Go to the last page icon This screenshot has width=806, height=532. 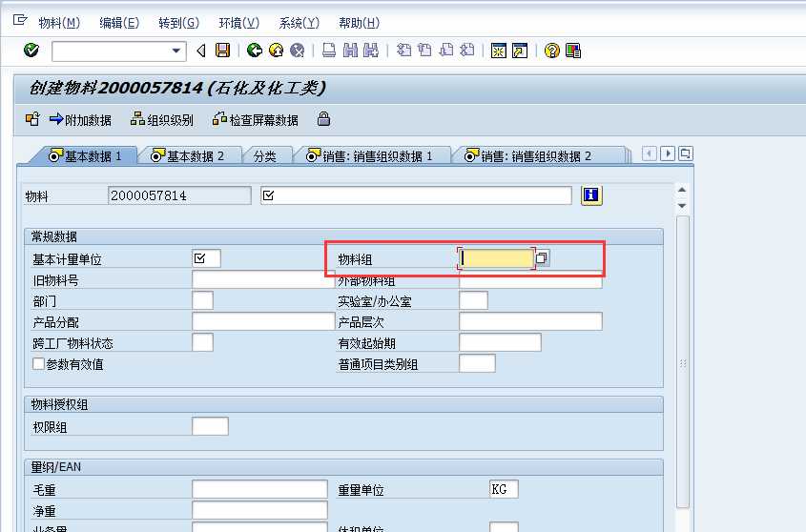[x=466, y=51]
